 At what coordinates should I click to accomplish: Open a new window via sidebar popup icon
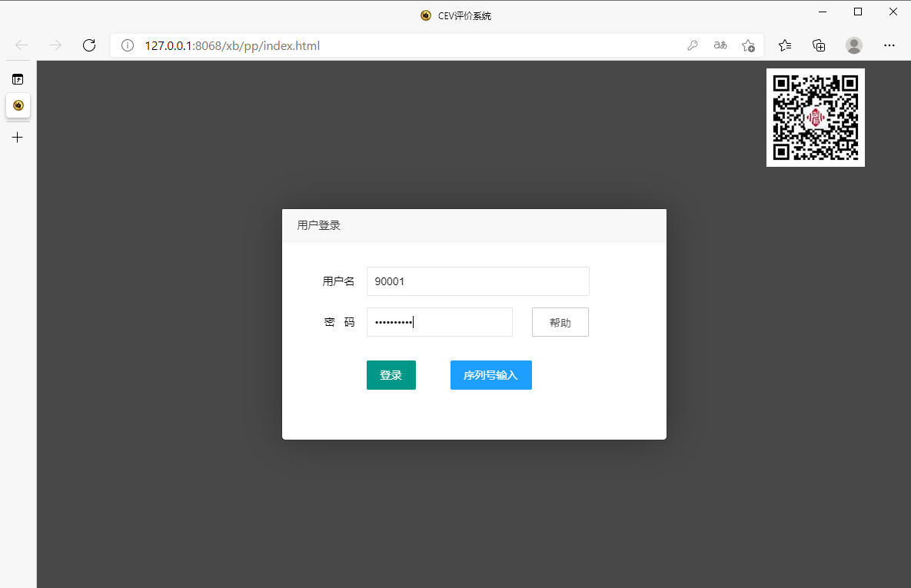(x=18, y=78)
